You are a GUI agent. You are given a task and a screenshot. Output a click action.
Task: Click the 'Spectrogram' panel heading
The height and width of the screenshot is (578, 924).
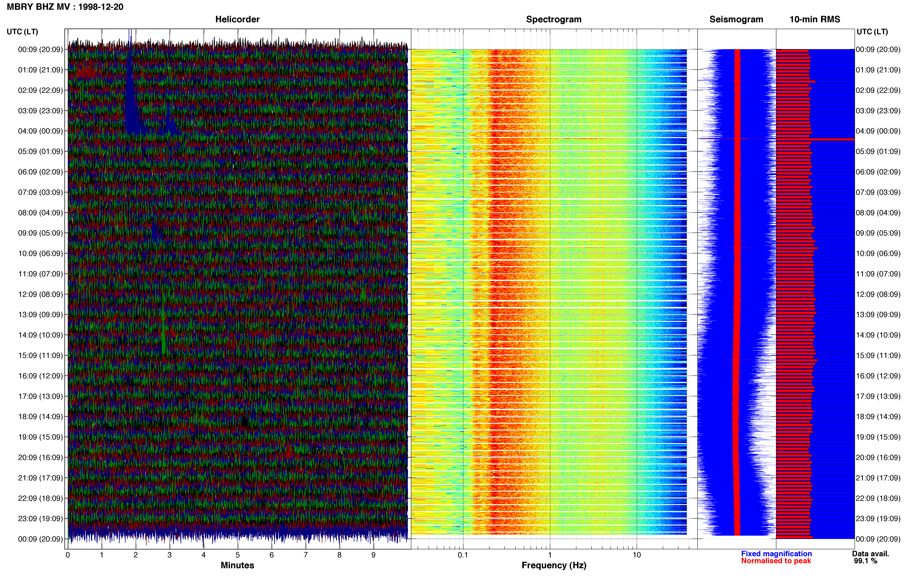(x=554, y=20)
